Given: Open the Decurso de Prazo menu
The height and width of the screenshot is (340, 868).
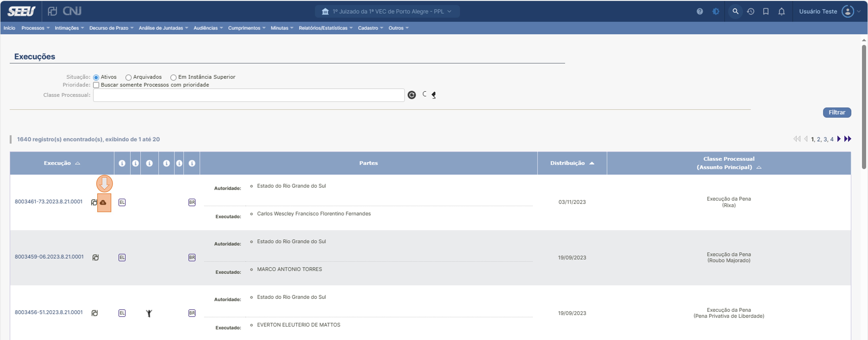Looking at the screenshot, I should point(111,28).
